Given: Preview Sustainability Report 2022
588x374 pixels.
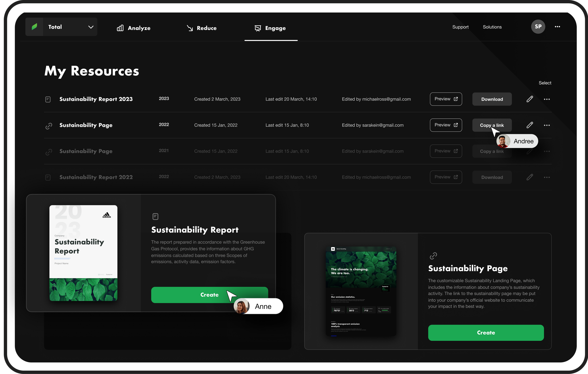Looking at the screenshot, I should point(446,177).
